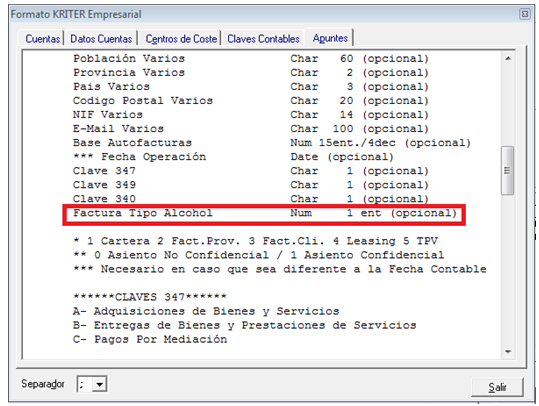The image size is (539, 406).
Task: Click the 'Date (opcional)' value
Action: point(342,157)
